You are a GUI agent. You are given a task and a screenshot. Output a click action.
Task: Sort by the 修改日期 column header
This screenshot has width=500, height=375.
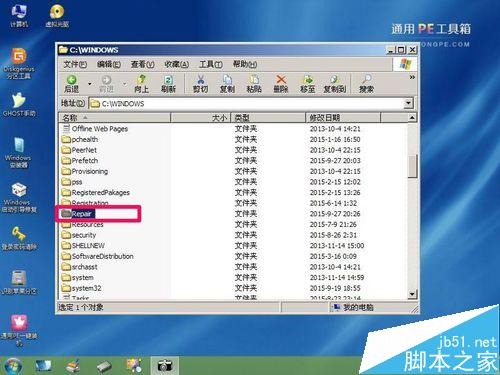click(x=343, y=118)
